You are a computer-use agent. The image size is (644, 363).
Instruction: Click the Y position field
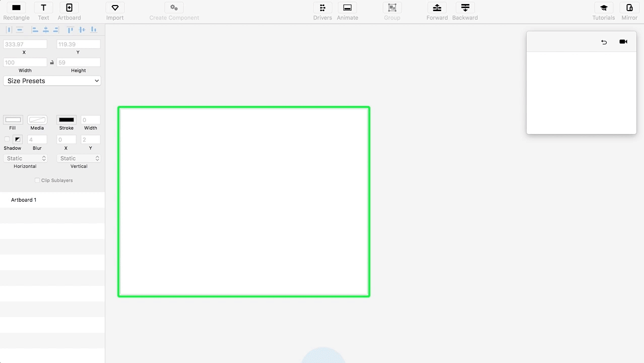coord(79,44)
